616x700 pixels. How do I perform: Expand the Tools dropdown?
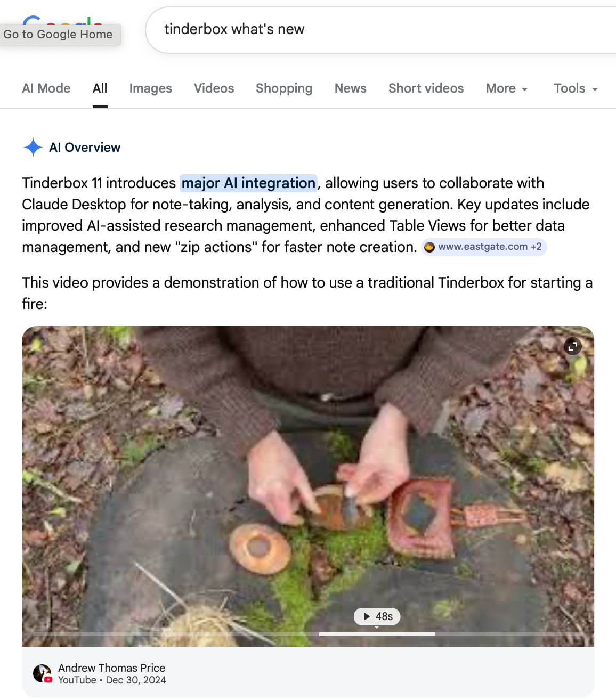click(x=576, y=88)
